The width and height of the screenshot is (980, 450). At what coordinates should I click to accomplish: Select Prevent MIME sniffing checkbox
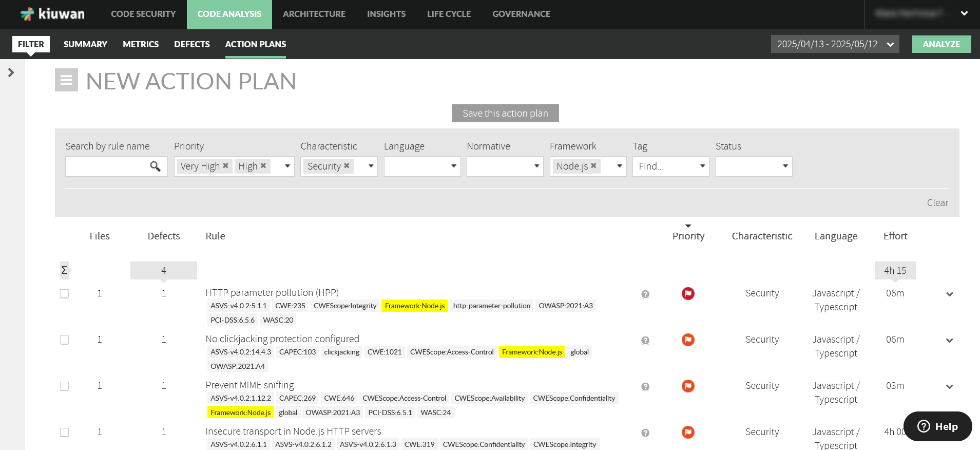(x=64, y=386)
